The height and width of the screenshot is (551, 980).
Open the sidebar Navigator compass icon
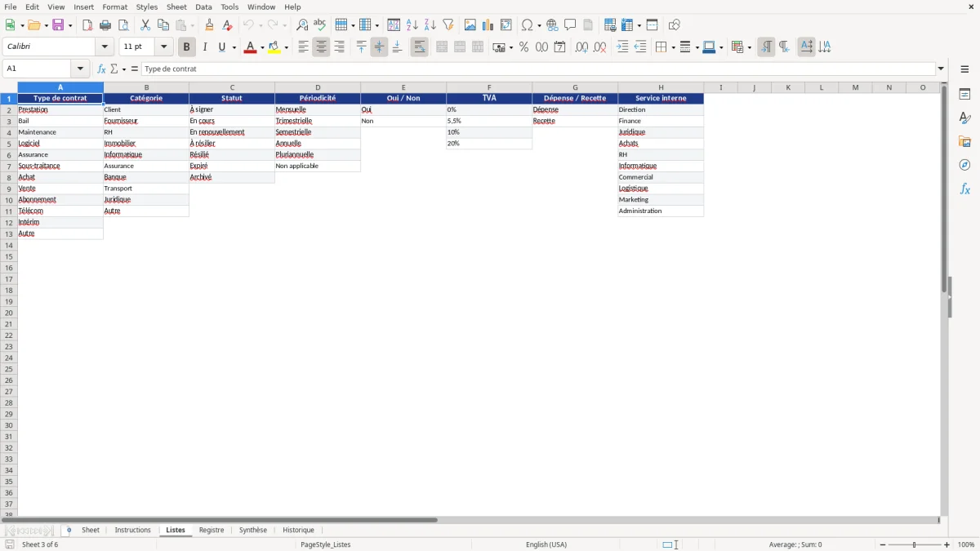964,165
